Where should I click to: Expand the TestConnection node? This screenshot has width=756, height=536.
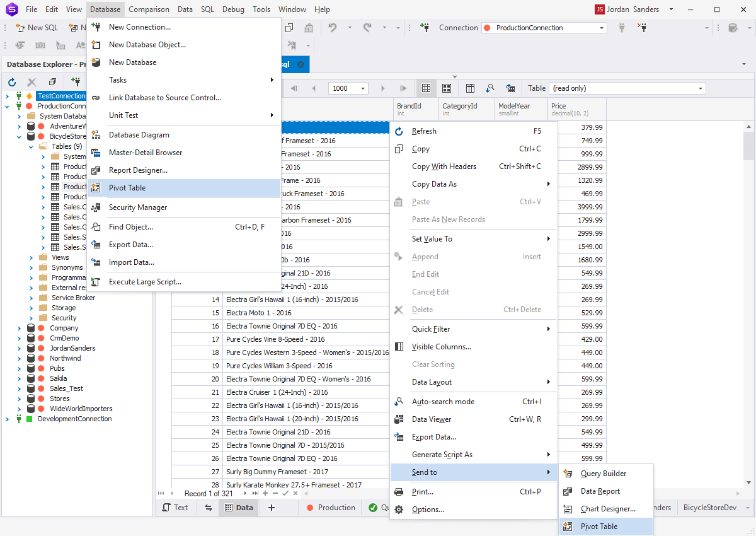[8, 96]
